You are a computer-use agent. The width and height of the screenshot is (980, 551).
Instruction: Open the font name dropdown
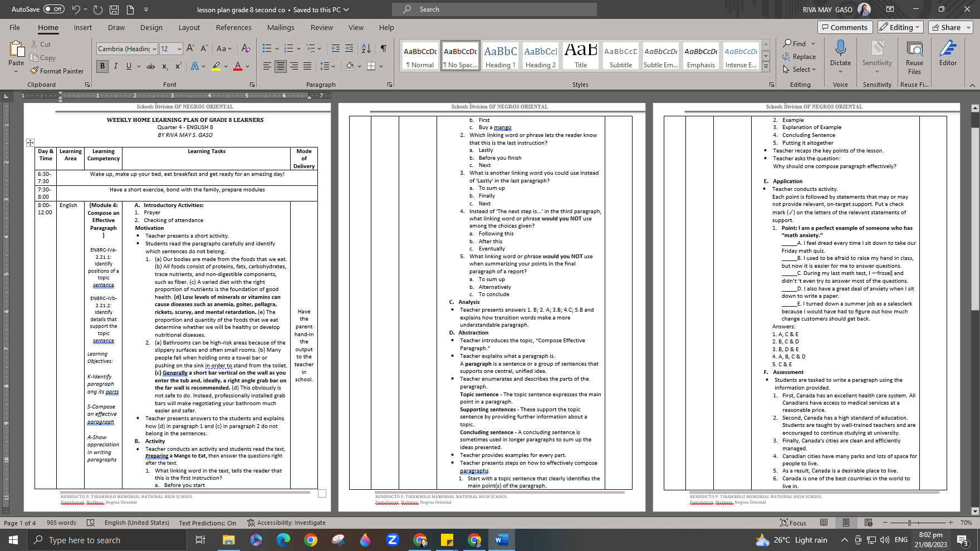[154, 49]
